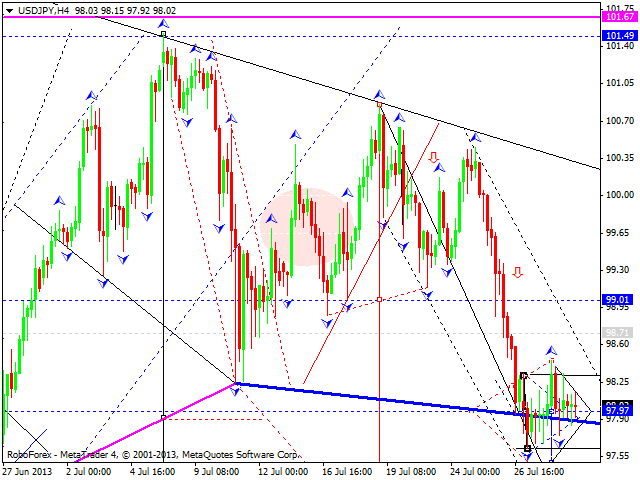This screenshot has width=640, height=480.
Task: Click the 9 Jul 08:00 time label
Action: 217,472
